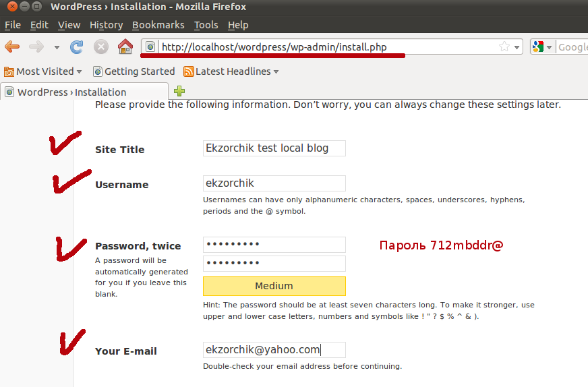This screenshot has width=588, height=387.
Task: Click the Latest Headlines RSS icon
Action: [x=189, y=71]
